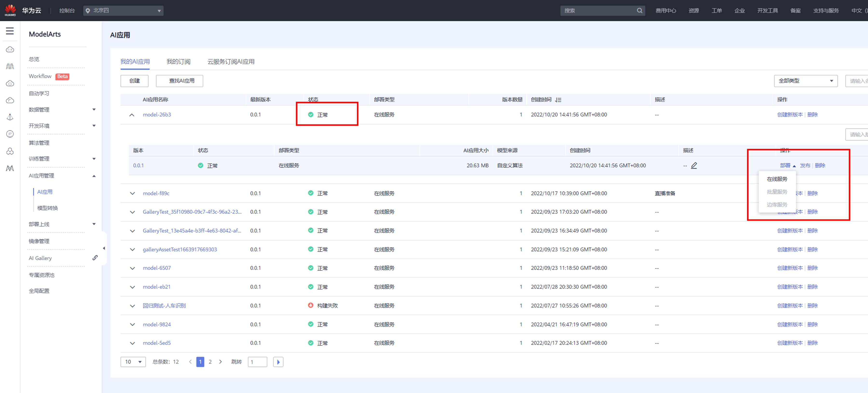868x393 pixels.
Task: Click the hamburger menu icon
Action: coord(10,31)
